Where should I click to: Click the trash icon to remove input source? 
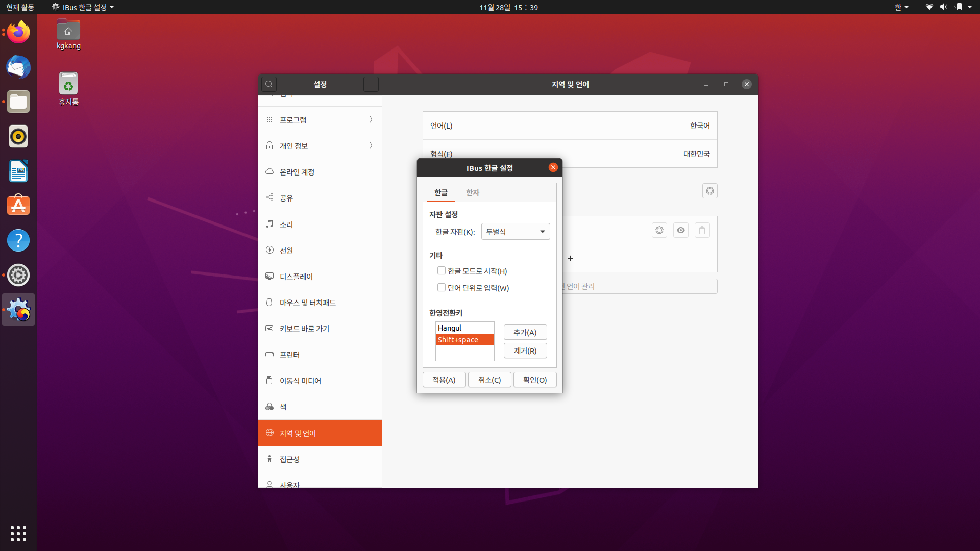(702, 230)
